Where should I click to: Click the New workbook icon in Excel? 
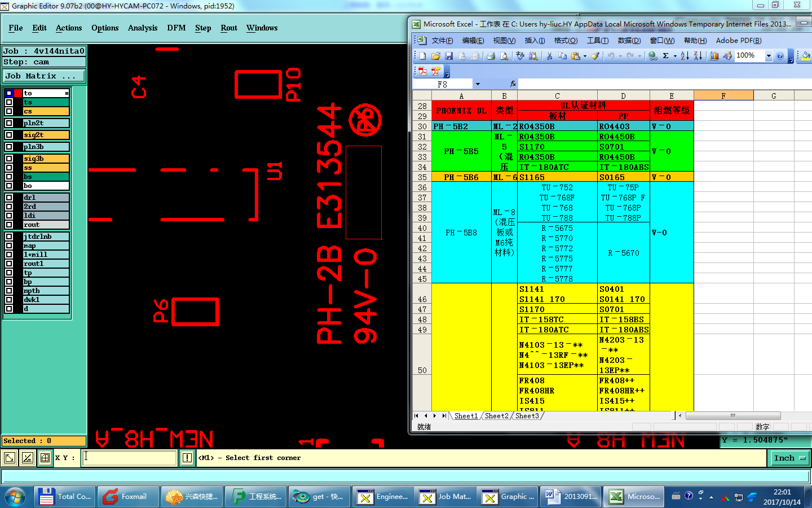(422, 56)
